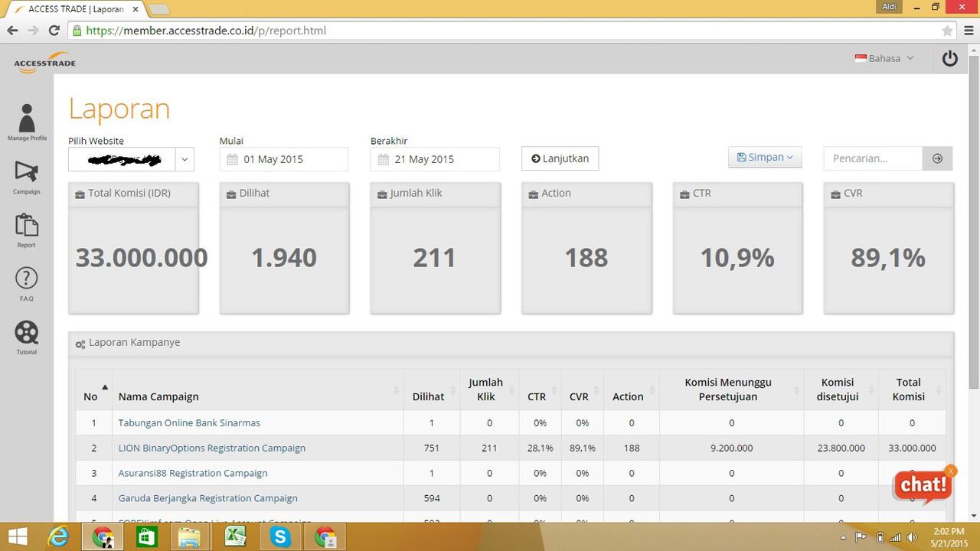Sort by Komisi Menunggu Persetujuan column
Image resolution: width=980 pixels, height=551 pixels.
(731, 390)
